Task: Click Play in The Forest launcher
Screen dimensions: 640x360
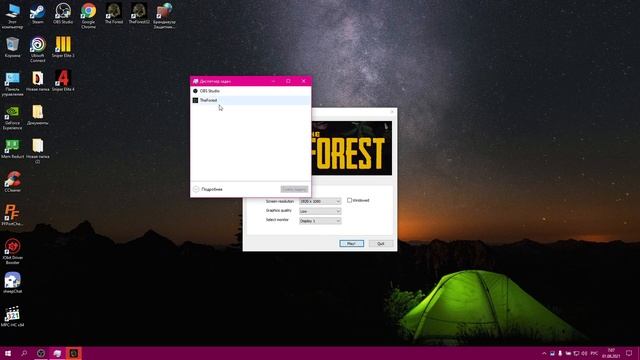Action: point(351,244)
